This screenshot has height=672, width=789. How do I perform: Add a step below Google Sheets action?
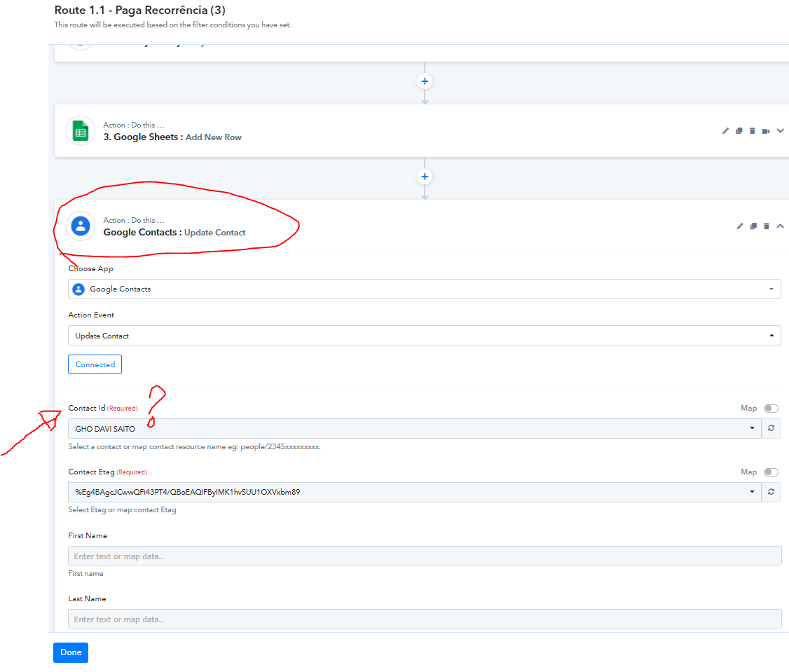click(x=425, y=177)
